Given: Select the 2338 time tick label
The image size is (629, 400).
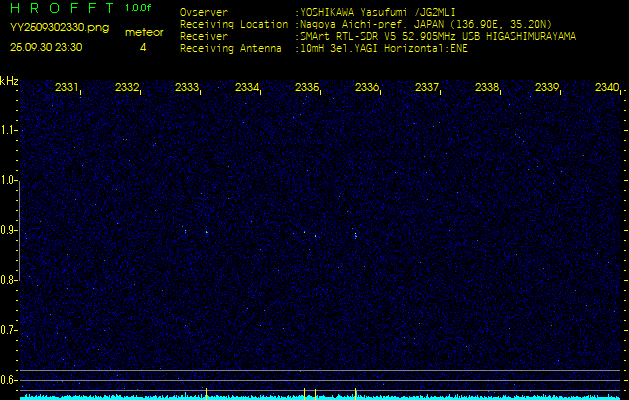Looking at the screenshot, I should coord(487,88).
